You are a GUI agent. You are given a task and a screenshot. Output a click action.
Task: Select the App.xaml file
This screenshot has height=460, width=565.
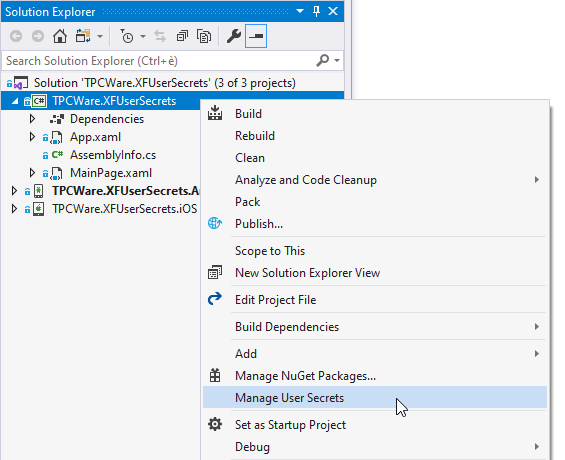coord(95,137)
